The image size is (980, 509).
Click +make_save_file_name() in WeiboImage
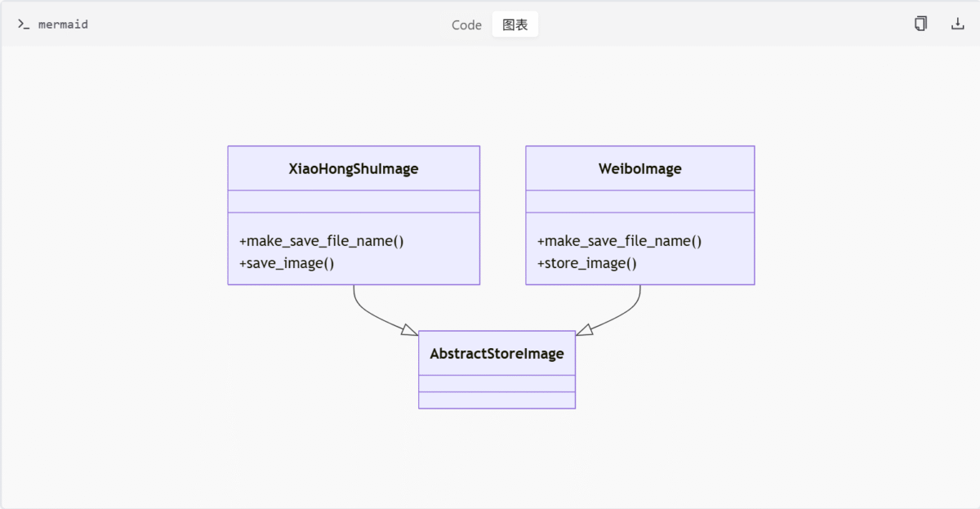[620, 241]
